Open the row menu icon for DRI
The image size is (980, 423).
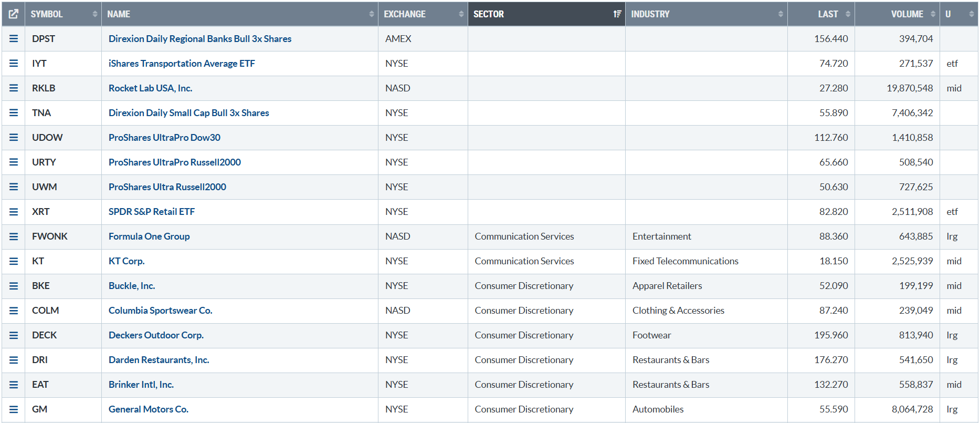point(14,360)
